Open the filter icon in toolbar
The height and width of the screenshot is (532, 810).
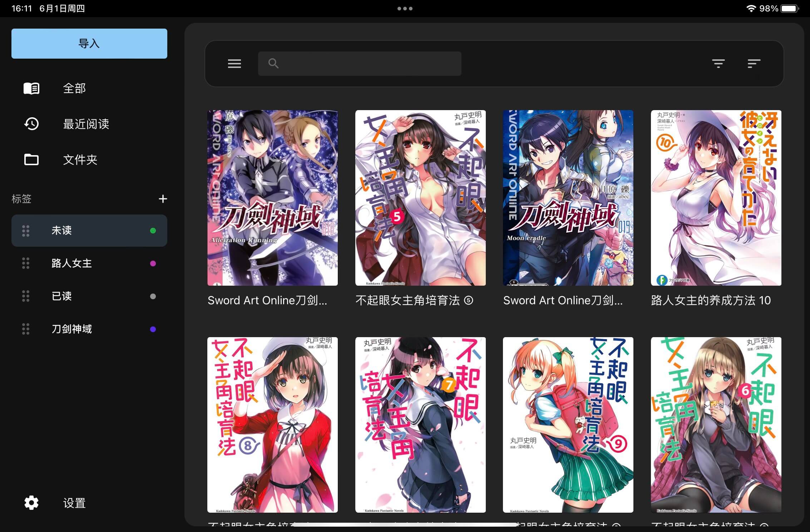point(718,64)
